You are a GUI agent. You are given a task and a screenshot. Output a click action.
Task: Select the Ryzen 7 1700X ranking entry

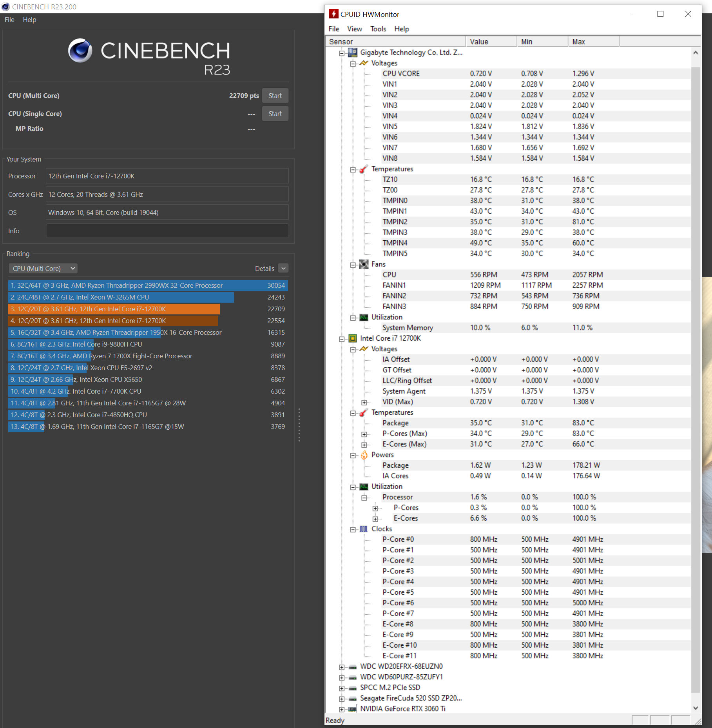point(148,356)
